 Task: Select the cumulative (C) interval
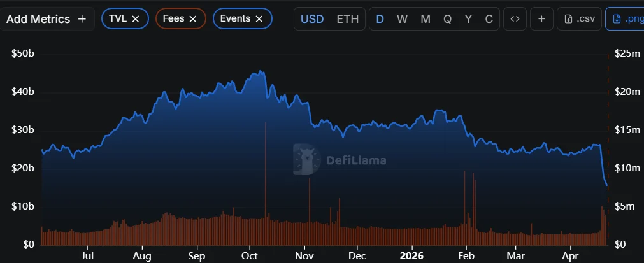(x=489, y=18)
